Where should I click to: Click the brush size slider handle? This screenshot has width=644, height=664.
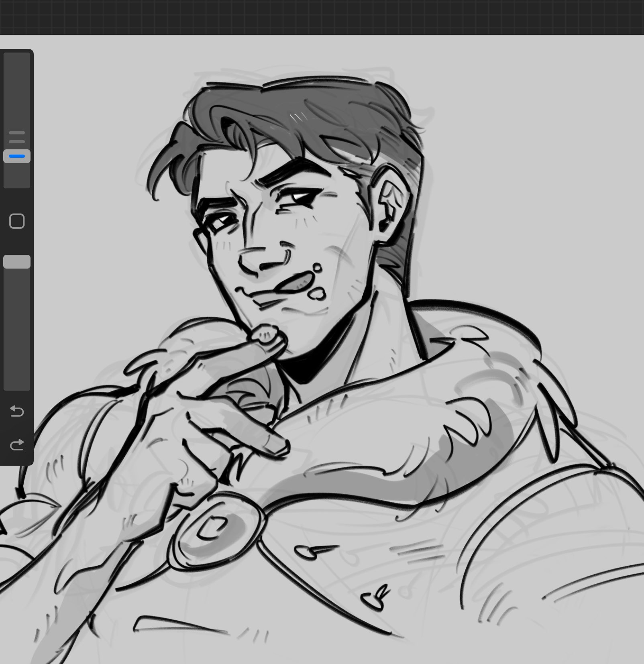[17, 156]
